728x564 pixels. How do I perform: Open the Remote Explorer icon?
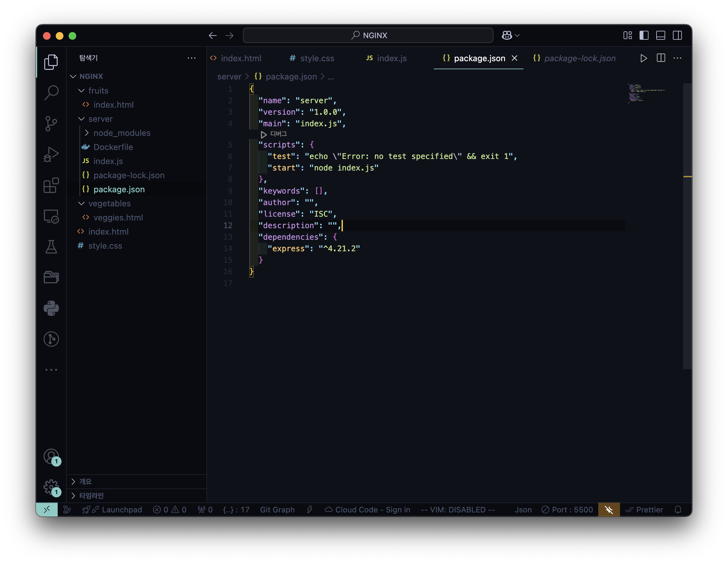click(x=51, y=216)
